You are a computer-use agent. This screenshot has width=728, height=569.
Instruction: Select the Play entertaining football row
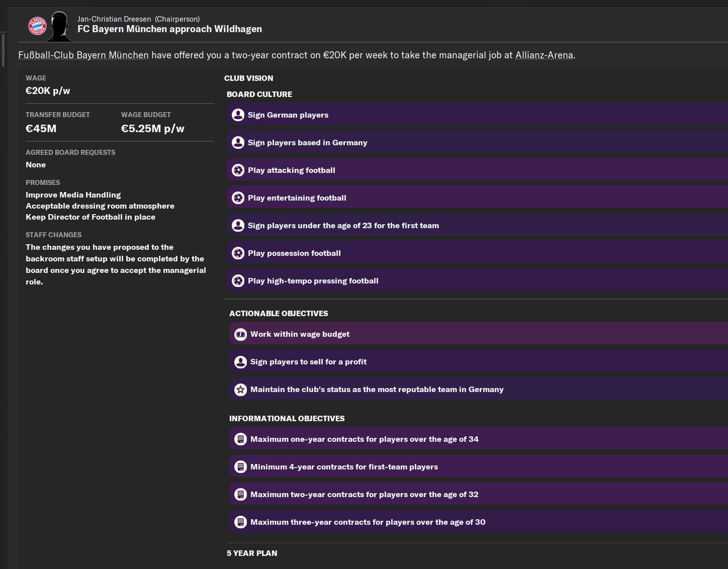472,198
